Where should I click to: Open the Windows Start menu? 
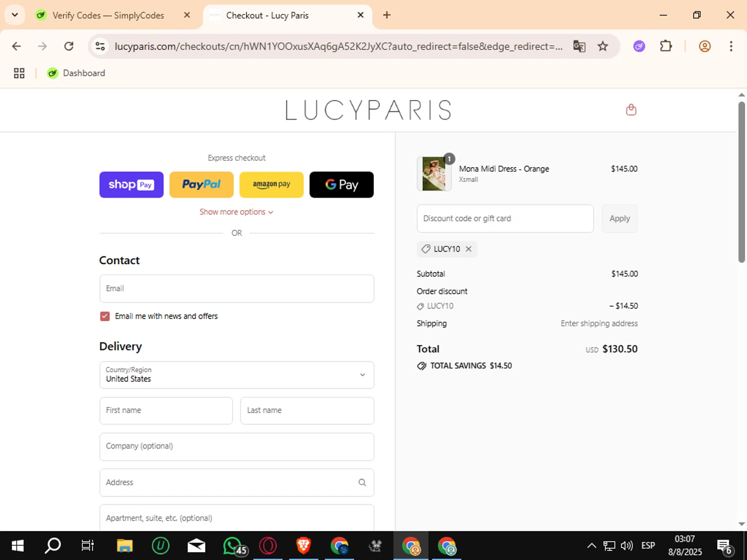17,546
